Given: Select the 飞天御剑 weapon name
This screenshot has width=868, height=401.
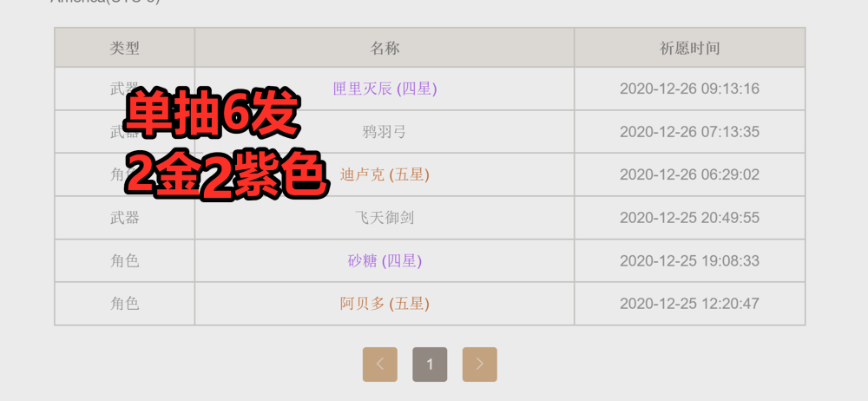Looking at the screenshot, I should point(385,218).
